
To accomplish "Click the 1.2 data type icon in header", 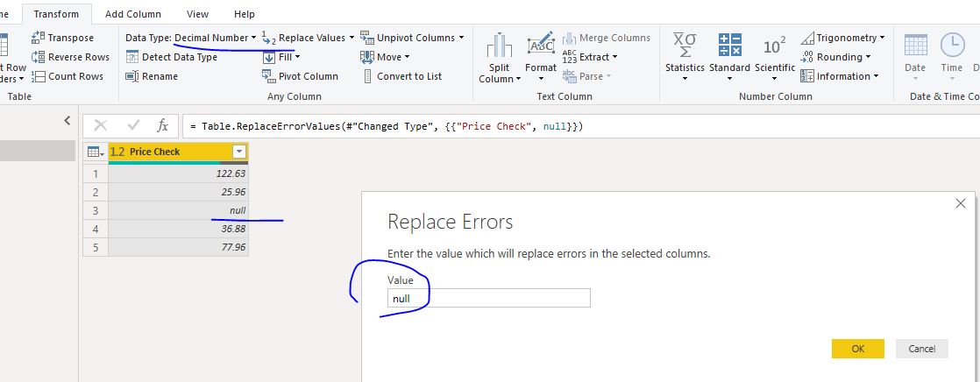I will pyautogui.click(x=117, y=152).
